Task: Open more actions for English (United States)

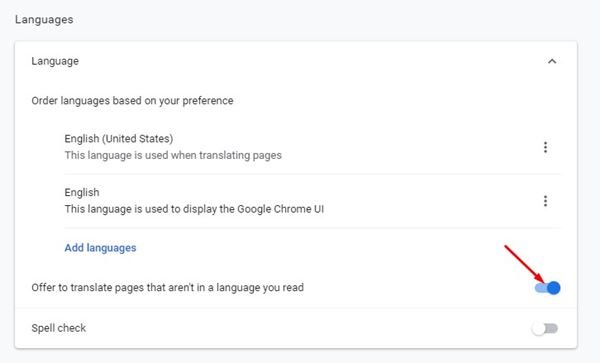Action: click(545, 147)
